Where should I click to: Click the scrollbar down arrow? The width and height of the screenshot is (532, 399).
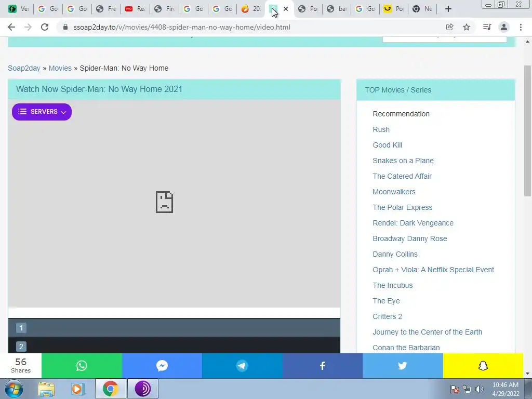point(527,374)
